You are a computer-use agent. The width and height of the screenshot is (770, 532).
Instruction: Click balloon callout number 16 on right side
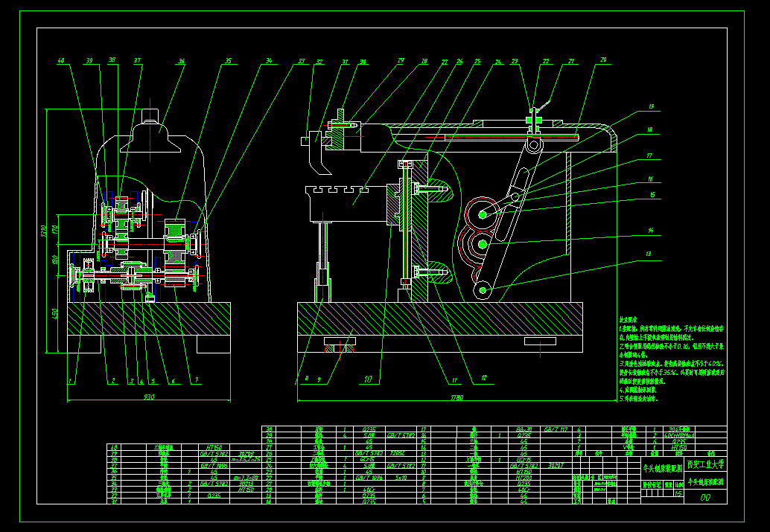651,179
